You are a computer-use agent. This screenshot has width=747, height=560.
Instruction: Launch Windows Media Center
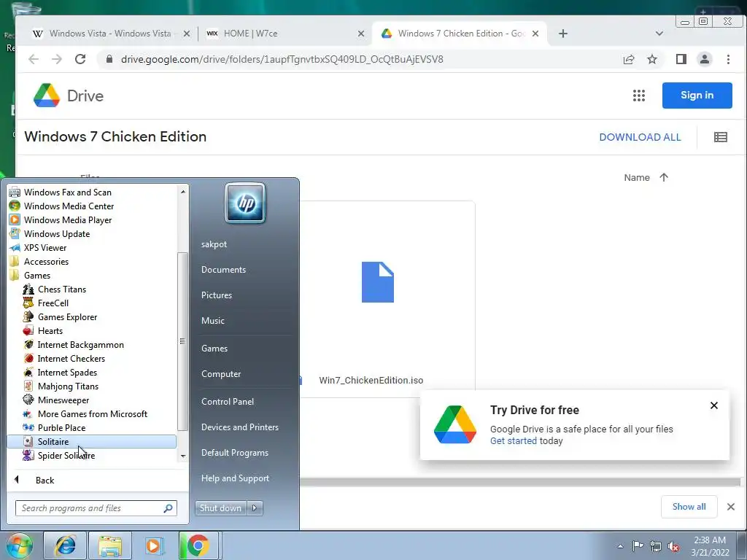pyautogui.click(x=69, y=206)
